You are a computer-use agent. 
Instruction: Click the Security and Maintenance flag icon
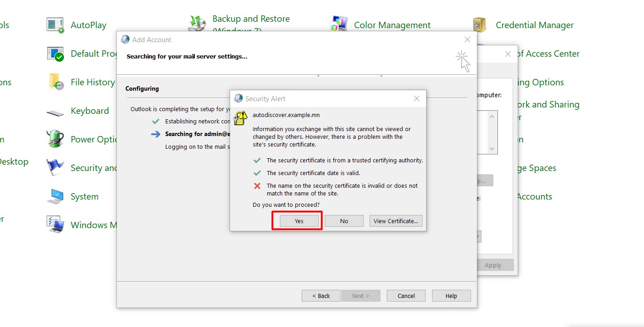click(56, 168)
